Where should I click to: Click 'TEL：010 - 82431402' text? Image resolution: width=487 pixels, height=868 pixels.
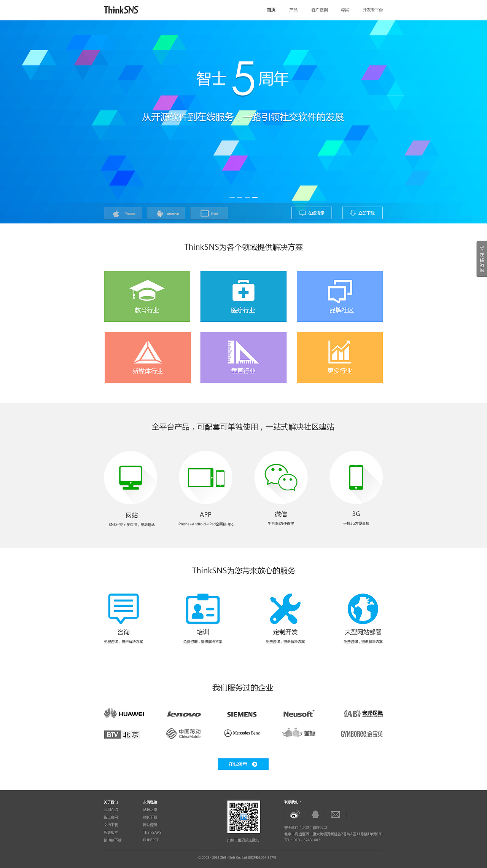point(302,840)
